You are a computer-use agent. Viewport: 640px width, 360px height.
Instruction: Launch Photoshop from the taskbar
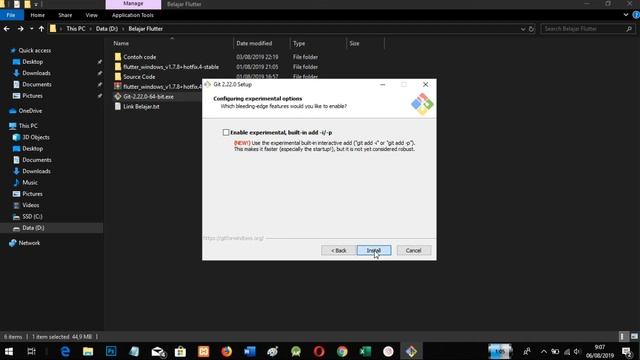(x=111, y=351)
